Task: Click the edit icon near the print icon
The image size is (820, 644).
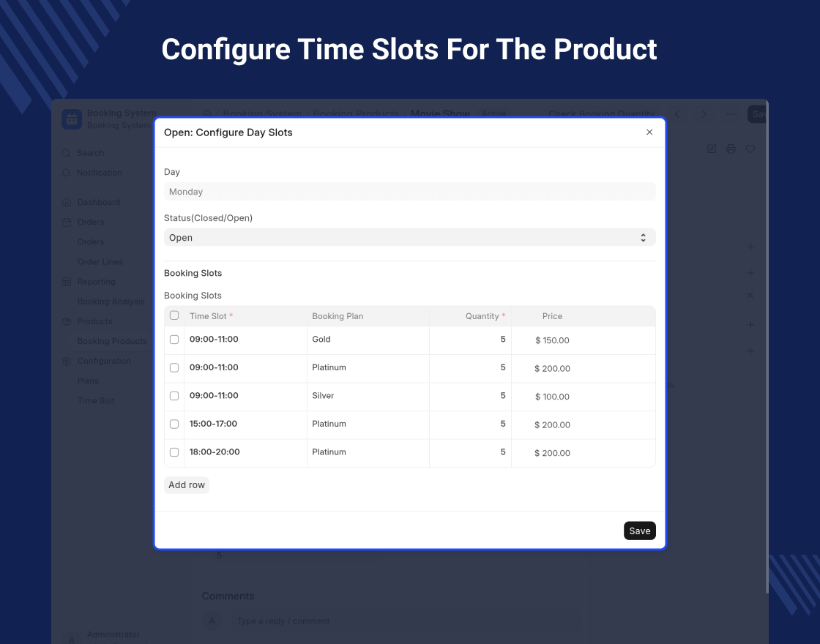Action: coord(711,149)
